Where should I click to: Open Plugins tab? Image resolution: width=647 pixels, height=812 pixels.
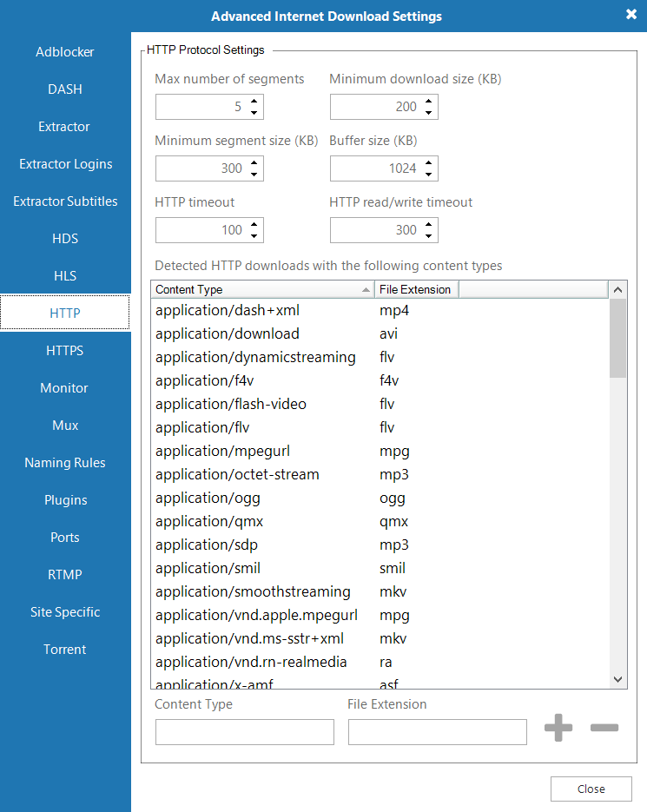coord(65,499)
